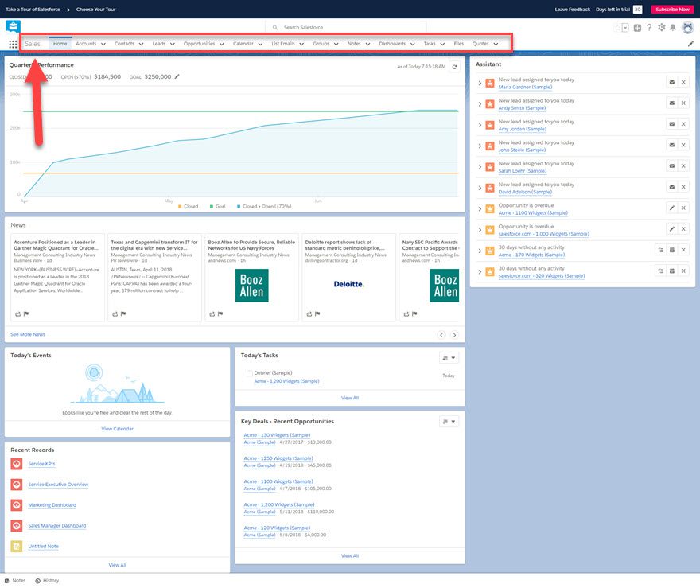The height and width of the screenshot is (588, 700).
Task: Open Key Deals filter dropdown
Action: point(449,422)
